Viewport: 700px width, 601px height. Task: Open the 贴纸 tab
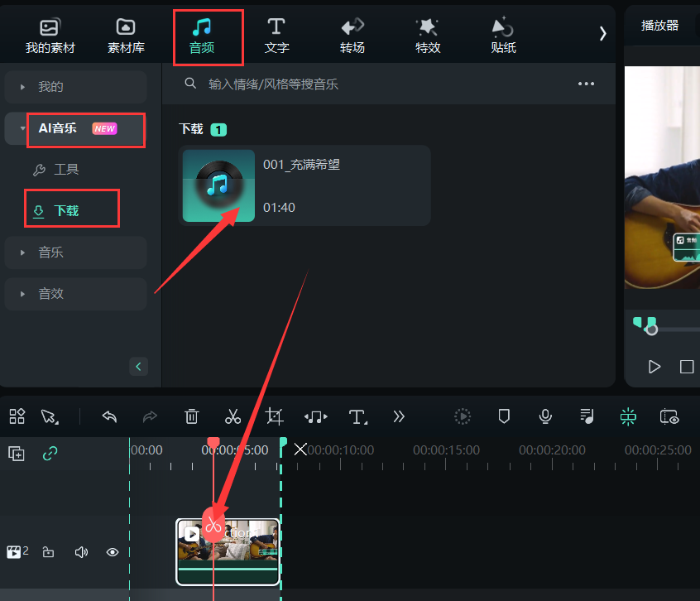(x=503, y=36)
